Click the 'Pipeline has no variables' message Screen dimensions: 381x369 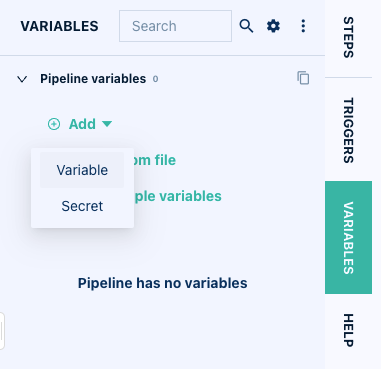tap(163, 283)
